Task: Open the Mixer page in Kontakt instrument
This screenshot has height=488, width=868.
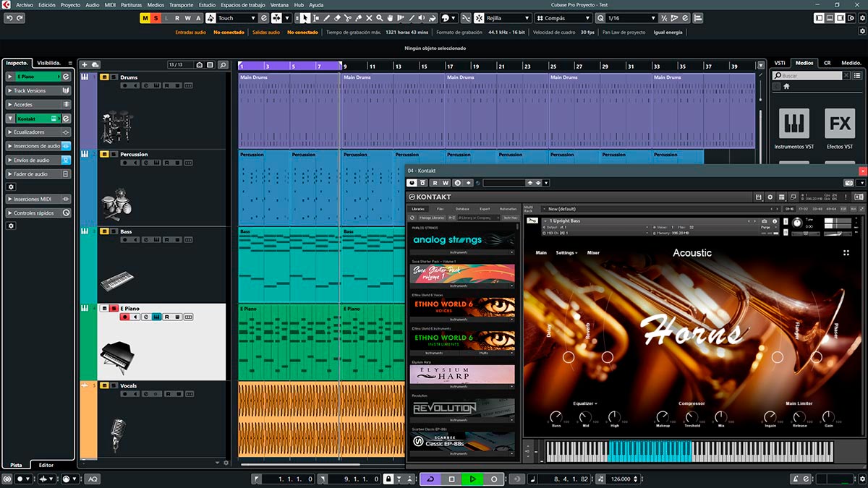Action: pos(593,253)
